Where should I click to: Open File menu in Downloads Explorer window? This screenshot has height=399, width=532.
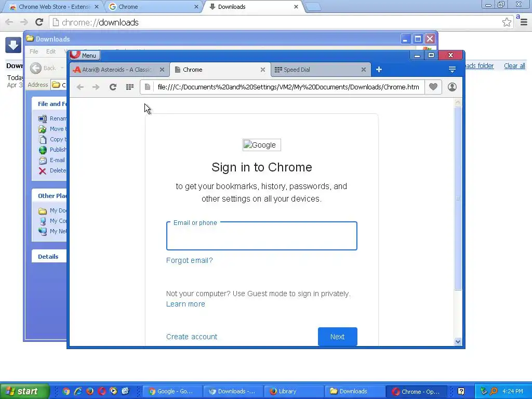point(34,51)
